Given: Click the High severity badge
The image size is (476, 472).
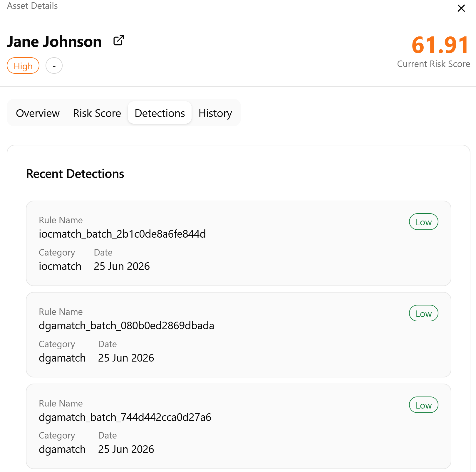Looking at the screenshot, I should click(x=23, y=66).
